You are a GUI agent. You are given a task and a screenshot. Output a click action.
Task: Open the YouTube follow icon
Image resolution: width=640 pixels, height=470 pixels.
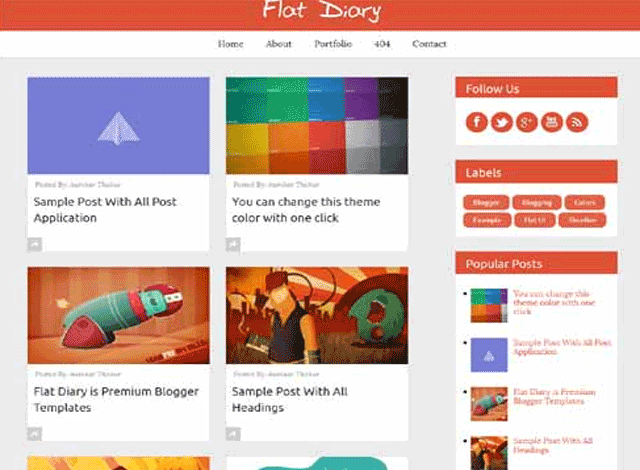(x=552, y=122)
